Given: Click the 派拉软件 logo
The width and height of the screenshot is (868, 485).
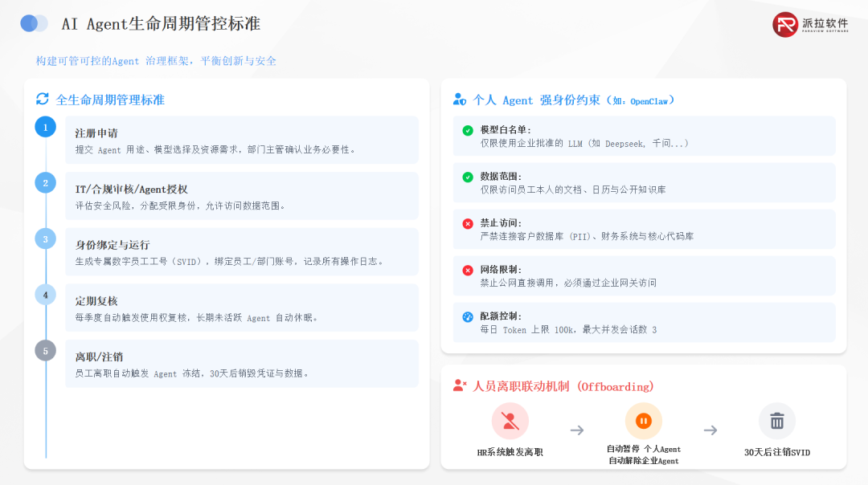Looking at the screenshot, I should [x=812, y=23].
